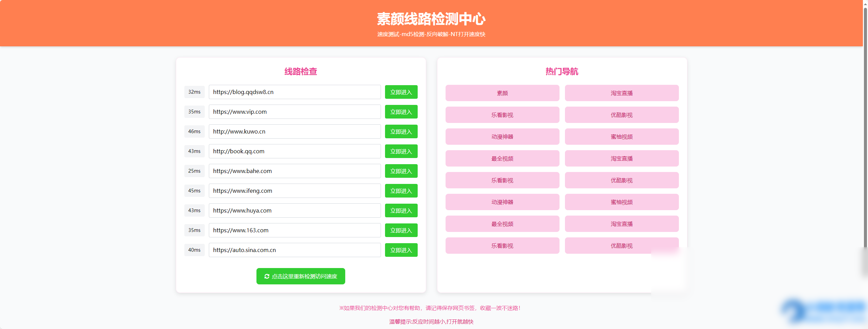This screenshot has width=868, height=329.
Task: Click 立即进入 next to www.bahe.com
Action: (x=401, y=171)
